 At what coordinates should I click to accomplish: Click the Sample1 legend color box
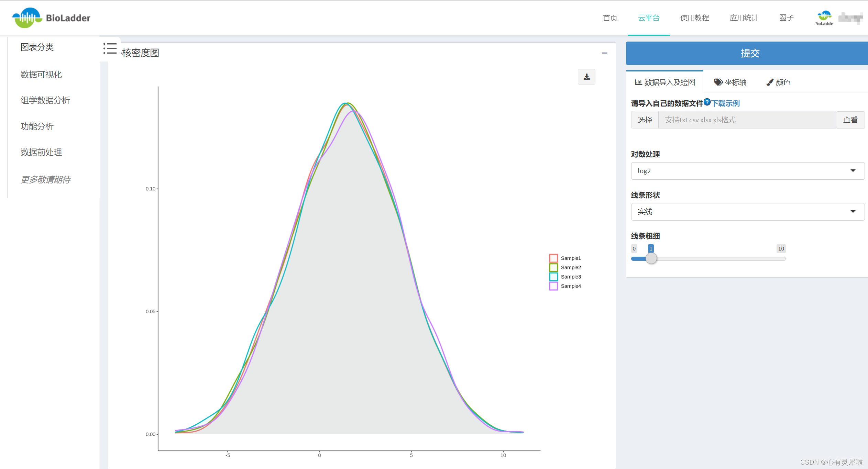coord(553,258)
